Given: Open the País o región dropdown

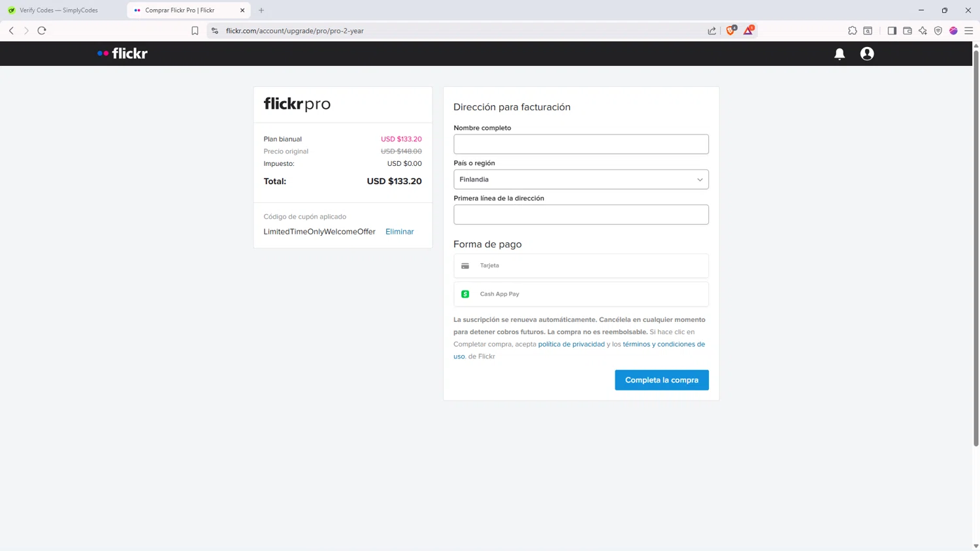Looking at the screenshot, I should pos(581,180).
